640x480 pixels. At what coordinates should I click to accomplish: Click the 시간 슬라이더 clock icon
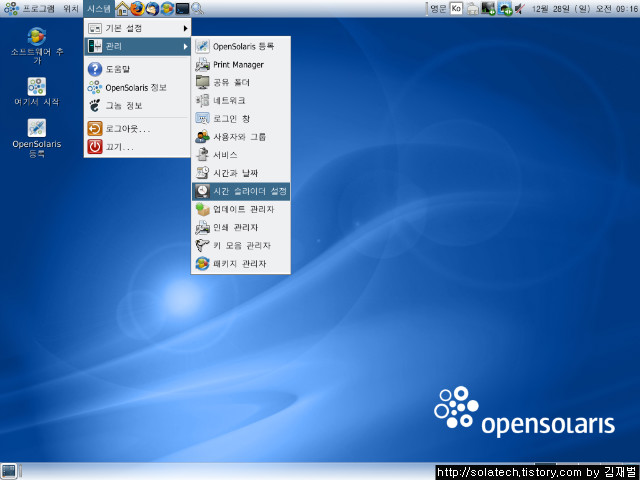pos(202,191)
